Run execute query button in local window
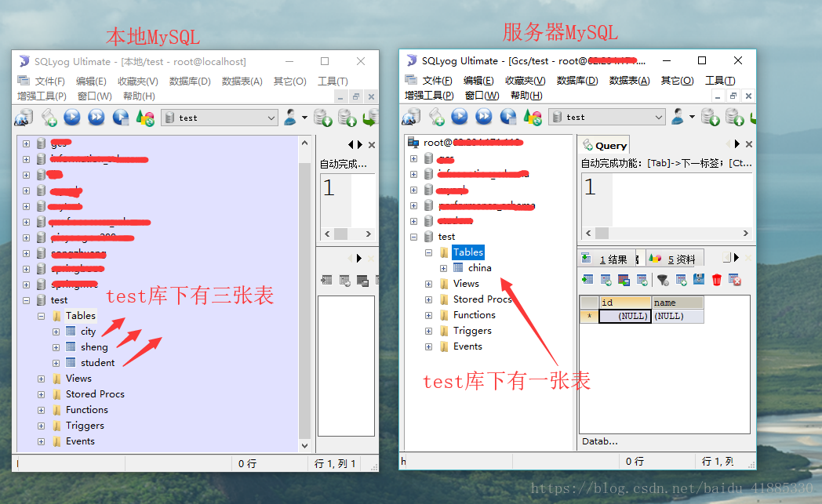822x504 pixels. tap(72, 117)
